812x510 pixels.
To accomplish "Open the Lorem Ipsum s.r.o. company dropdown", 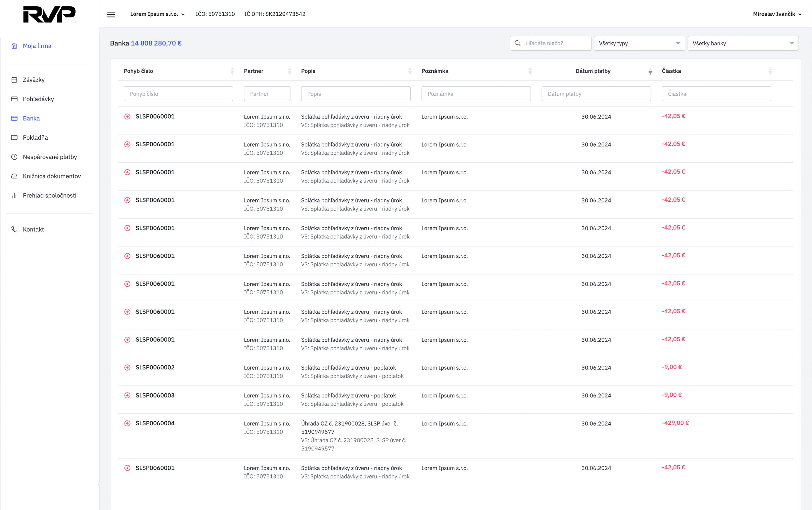I will click(x=157, y=14).
